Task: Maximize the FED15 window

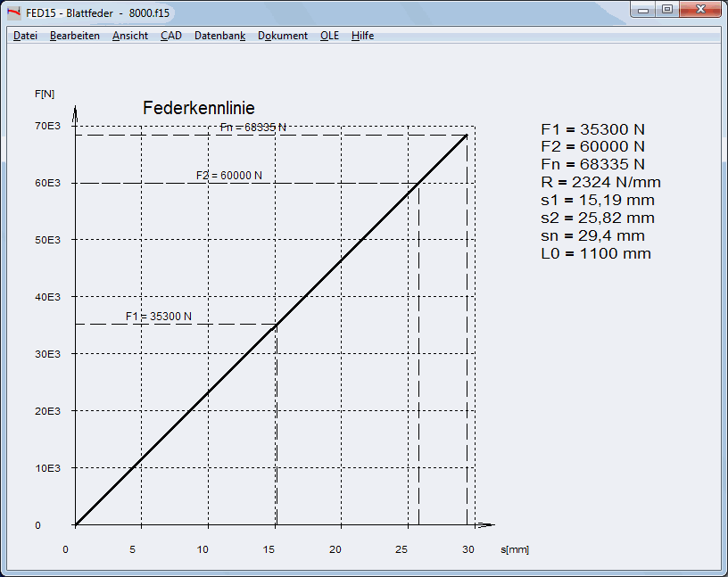Action: point(666,9)
